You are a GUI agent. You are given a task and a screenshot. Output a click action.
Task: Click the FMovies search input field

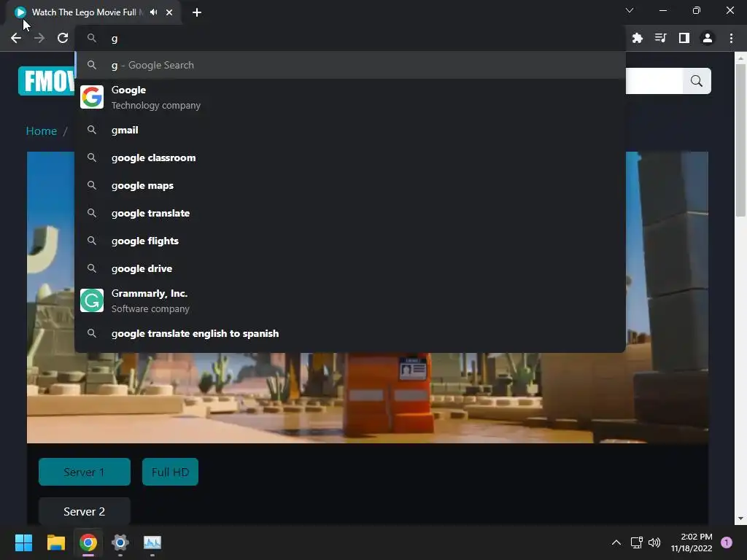[654, 81]
